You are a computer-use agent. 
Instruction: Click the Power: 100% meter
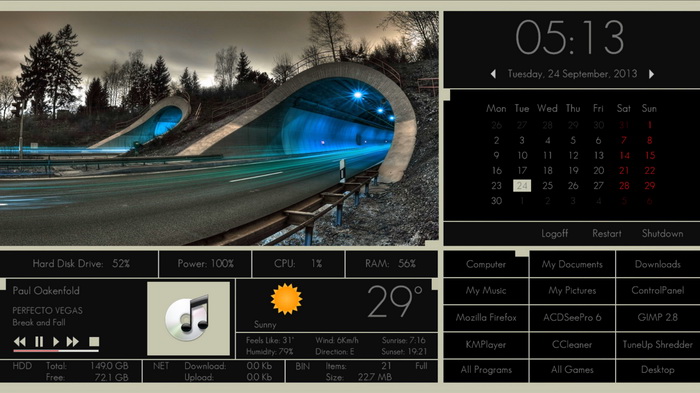pos(205,264)
